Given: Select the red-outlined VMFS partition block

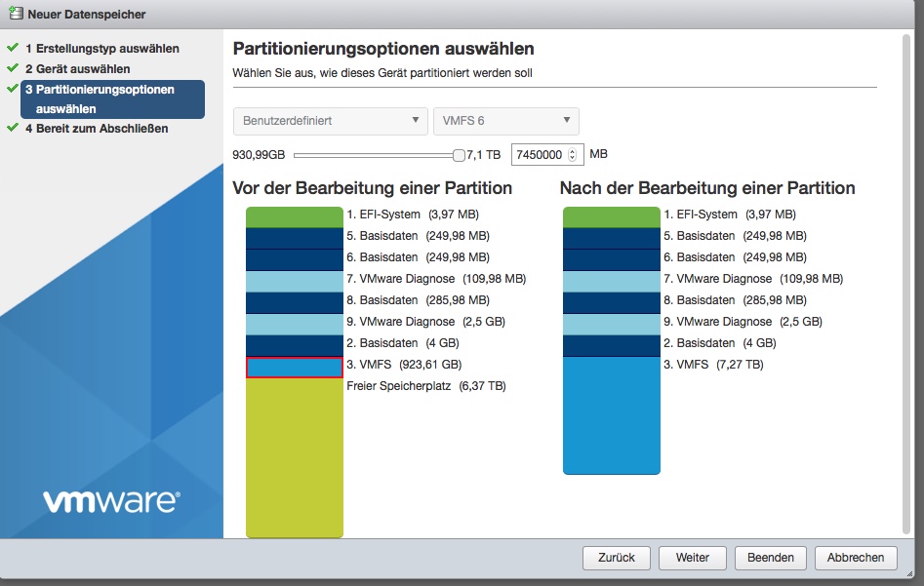Looking at the screenshot, I should pos(294,367).
